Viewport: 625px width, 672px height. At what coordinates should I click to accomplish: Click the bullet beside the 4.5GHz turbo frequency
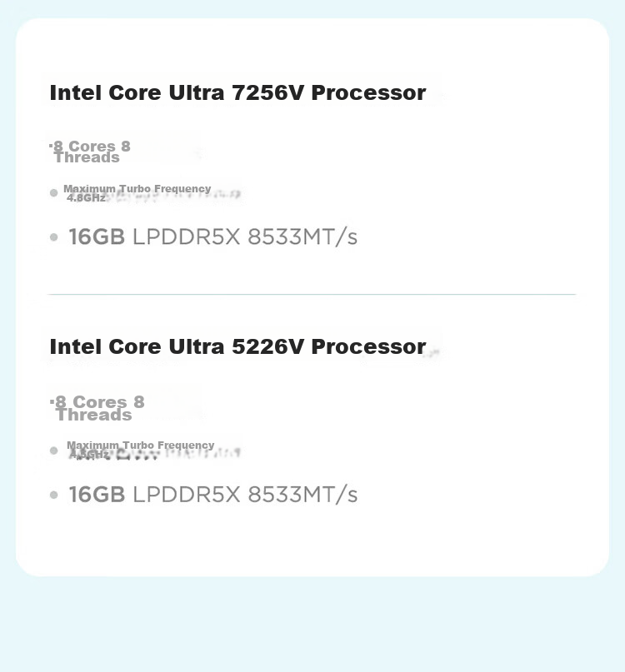click(53, 450)
